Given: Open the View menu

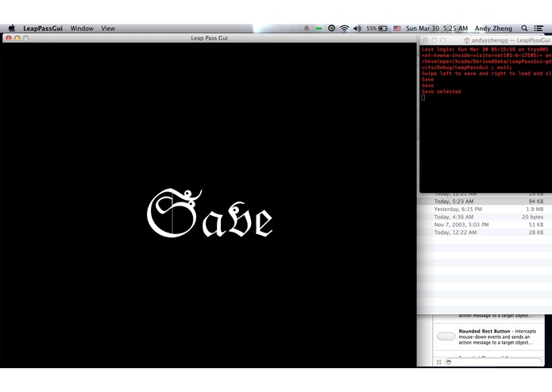Looking at the screenshot, I should [108, 29].
